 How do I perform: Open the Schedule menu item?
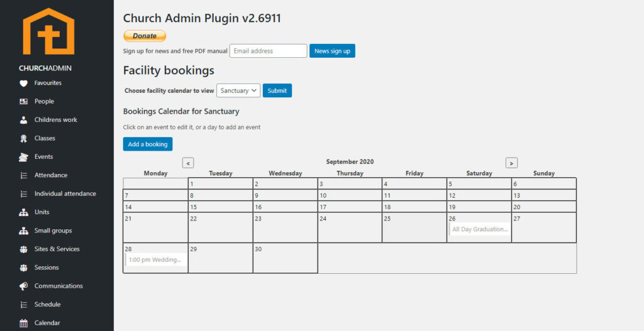(47, 304)
